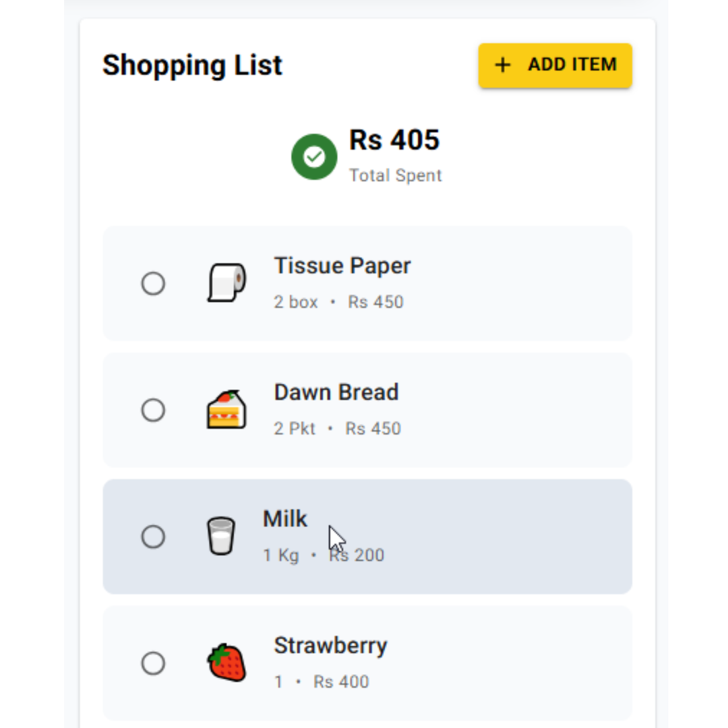Click the tissue paper roll icon
Image resolution: width=728 pixels, height=728 pixels.
coord(227,282)
